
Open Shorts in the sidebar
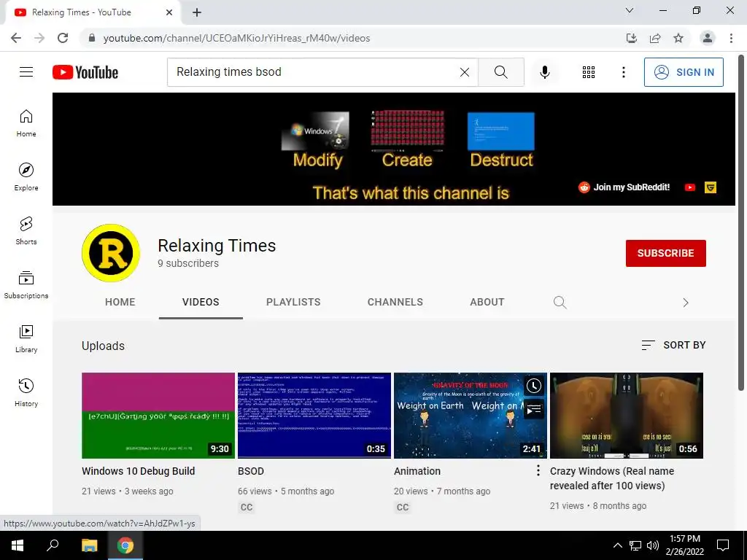[x=26, y=231]
